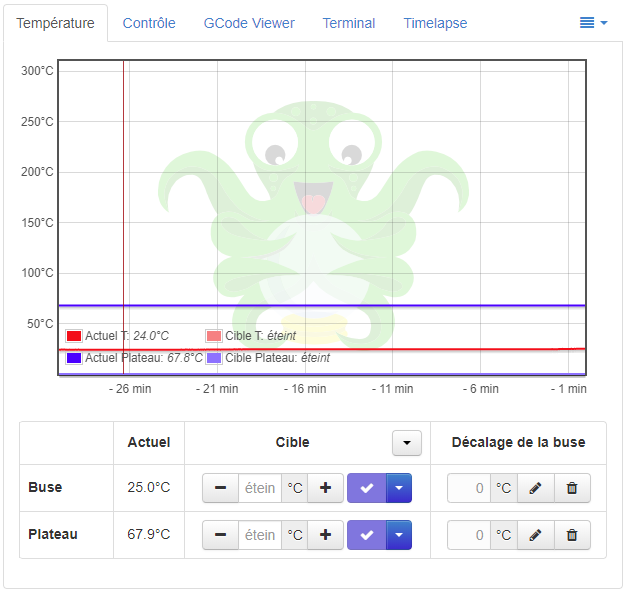Click the Buse offset value field
Screen dimensions: 632x600
pos(469,488)
